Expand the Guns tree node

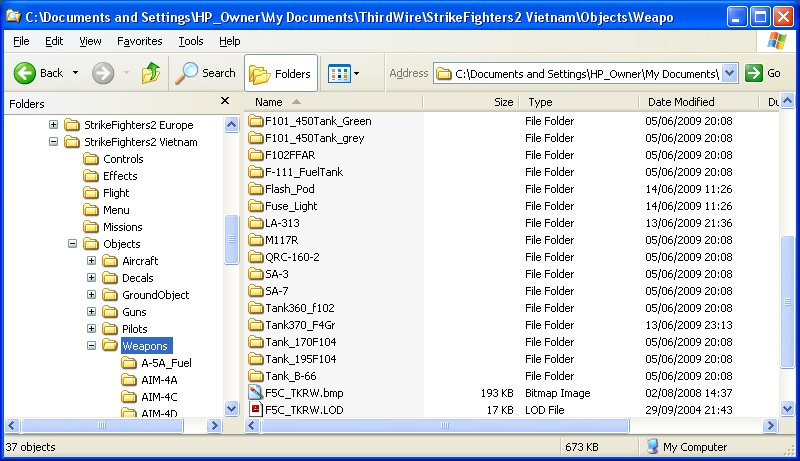click(91, 312)
